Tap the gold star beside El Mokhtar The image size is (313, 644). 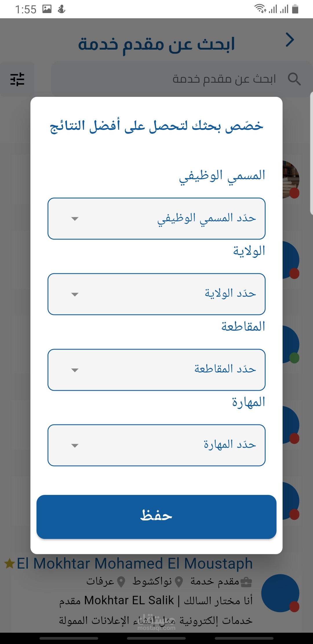pos(10,564)
